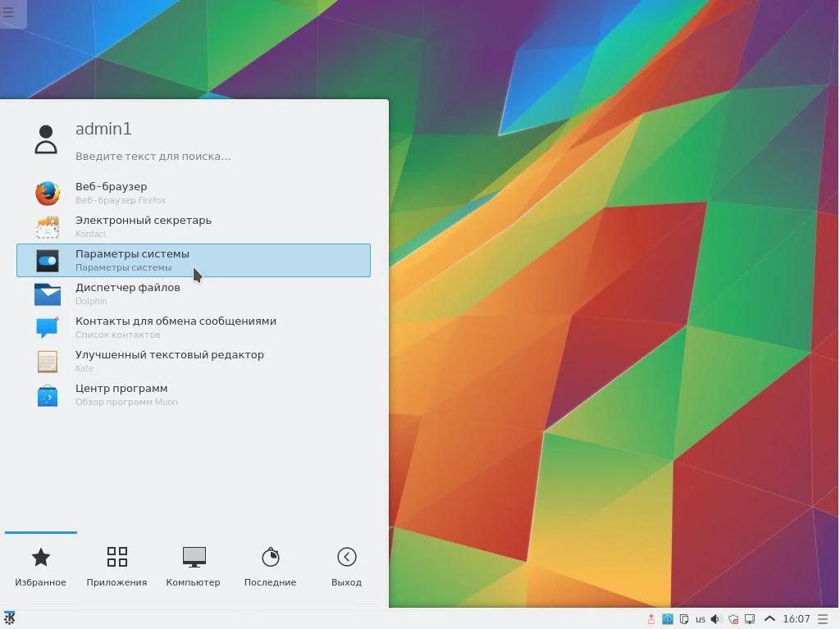840x629 pixels.
Task: Click the admin1 user avatar icon
Action: point(46,139)
